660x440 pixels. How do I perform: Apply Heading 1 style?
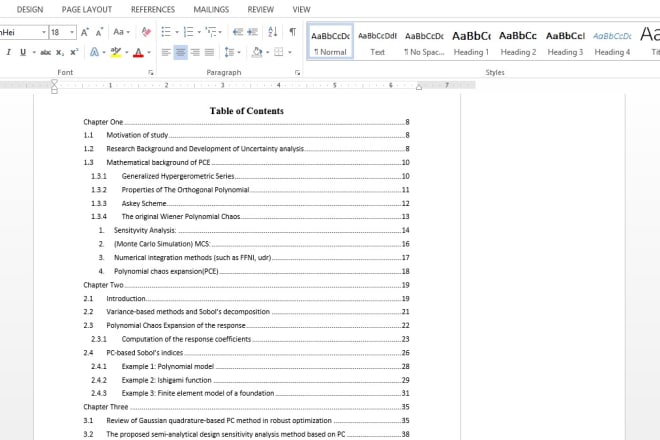[471, 42]
